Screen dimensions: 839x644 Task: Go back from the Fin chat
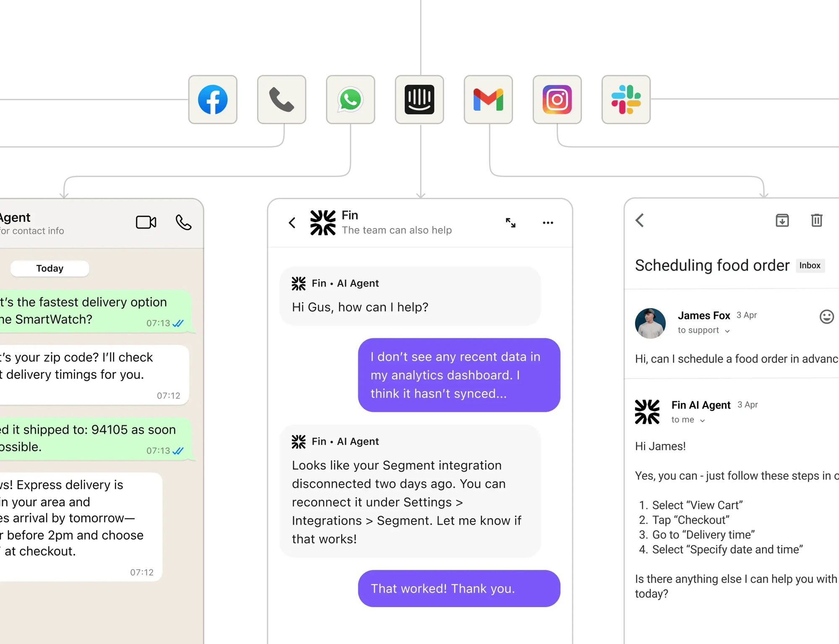[292, 223]
